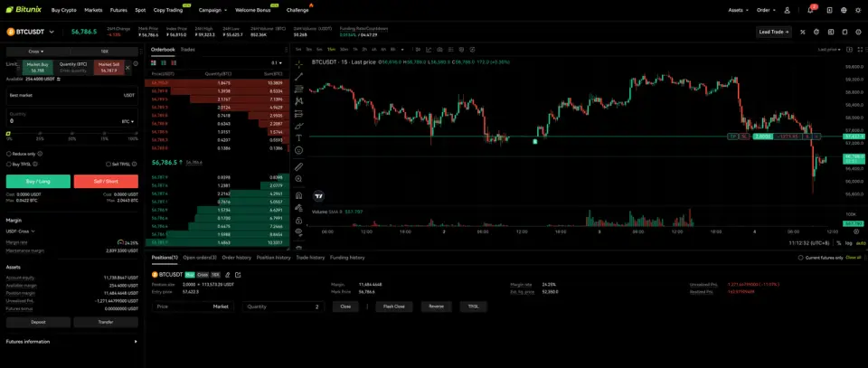Open the Cross margin mode dropdown
Viewport: 868px width, 368px height.
tap(35, 52)
